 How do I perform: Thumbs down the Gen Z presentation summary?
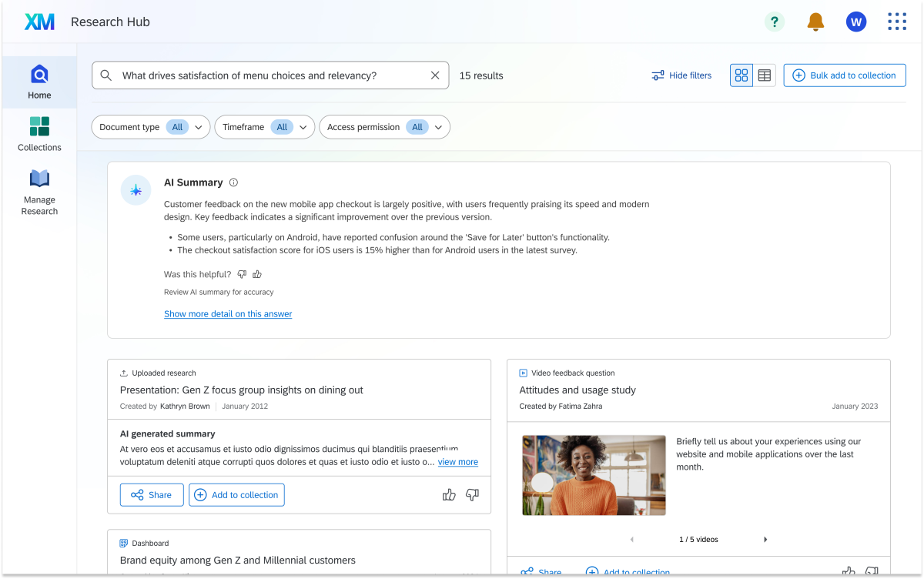coord(472,494)
